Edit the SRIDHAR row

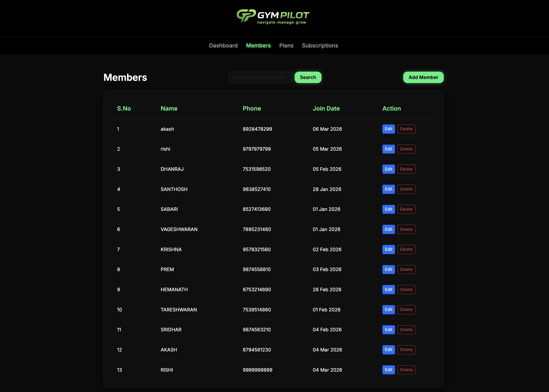388,330
